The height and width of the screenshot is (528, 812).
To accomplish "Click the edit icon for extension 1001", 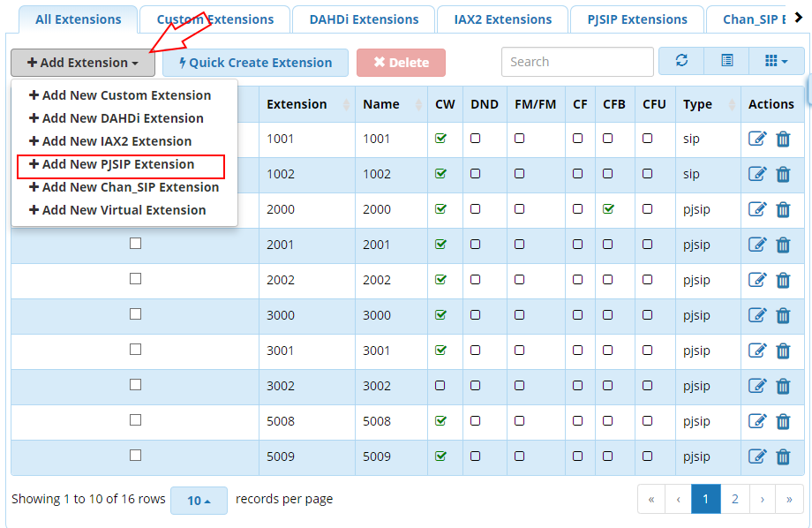I will (756, 139).
